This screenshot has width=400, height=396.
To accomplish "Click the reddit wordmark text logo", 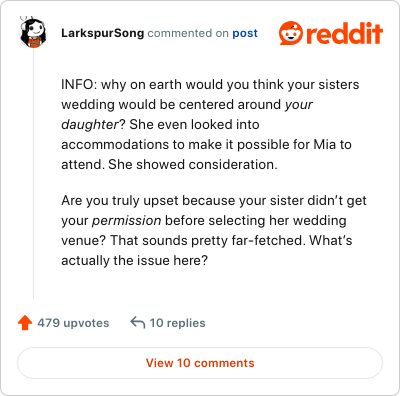I will click(x=345, y=34).
